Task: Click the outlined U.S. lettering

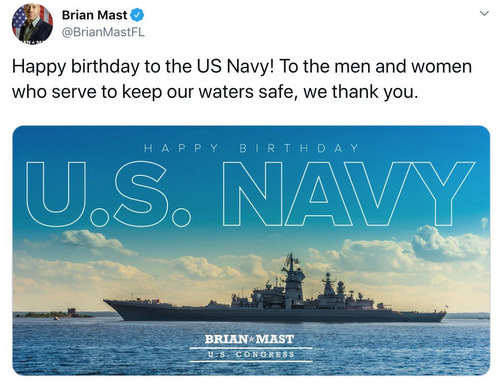Action: (x=108, y=194)
